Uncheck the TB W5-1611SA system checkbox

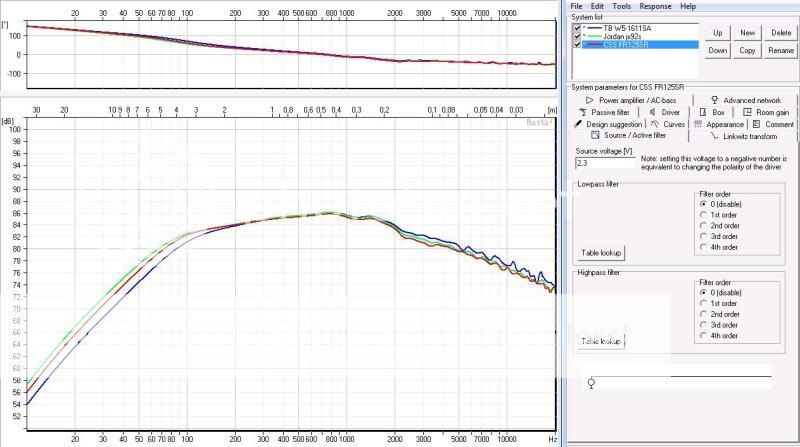577,29
